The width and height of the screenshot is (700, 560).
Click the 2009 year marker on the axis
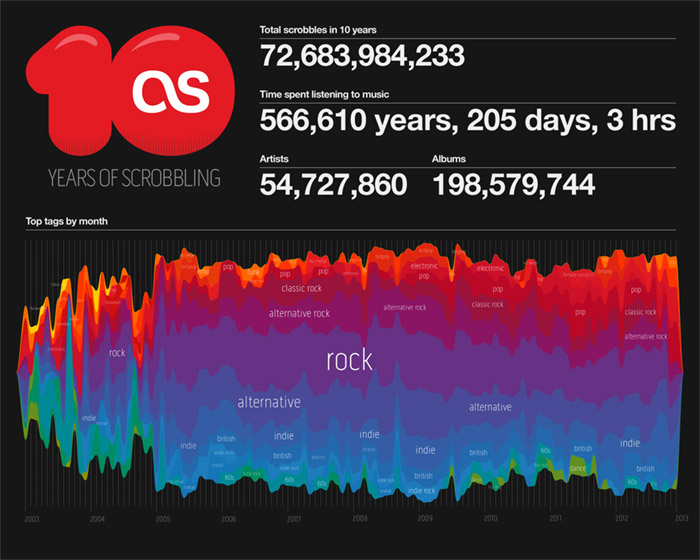(x=425, y=518)
